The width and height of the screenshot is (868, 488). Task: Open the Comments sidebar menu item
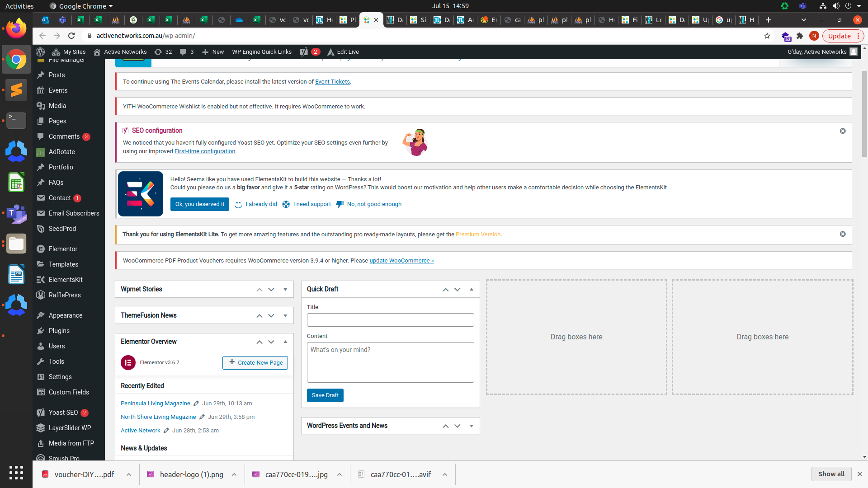pos(64,136)
